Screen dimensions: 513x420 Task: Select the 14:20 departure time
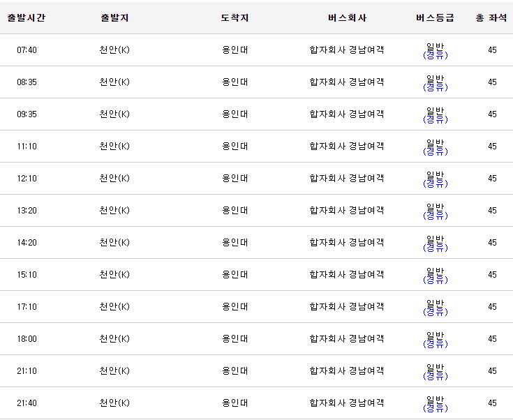(x=27, y=242)
